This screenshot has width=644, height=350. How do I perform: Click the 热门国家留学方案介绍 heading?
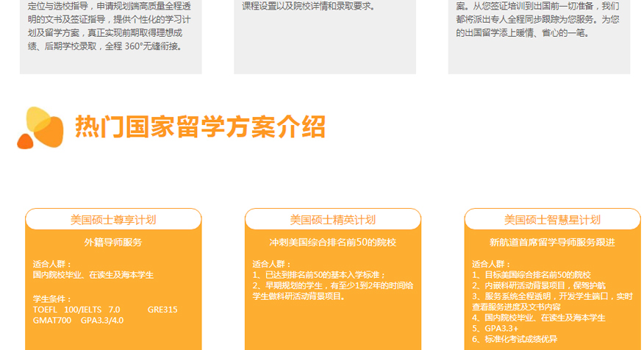pyautogui.click(x=200, y=126)
